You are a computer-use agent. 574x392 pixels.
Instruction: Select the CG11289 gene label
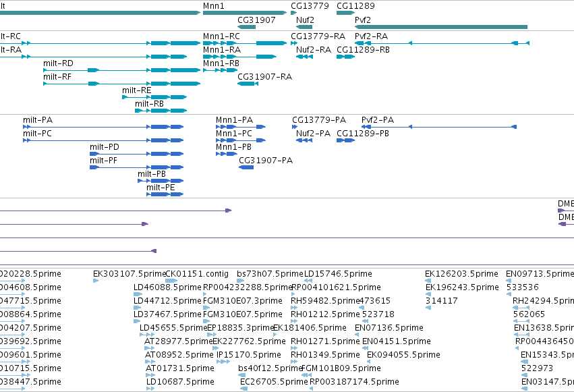coord(355,6)
